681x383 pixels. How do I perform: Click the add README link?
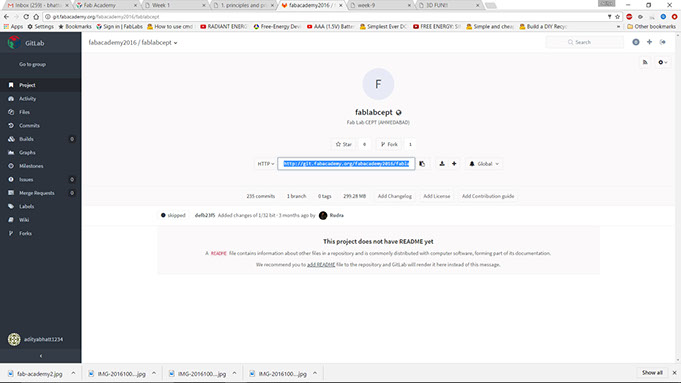click(x=321, y=264)
